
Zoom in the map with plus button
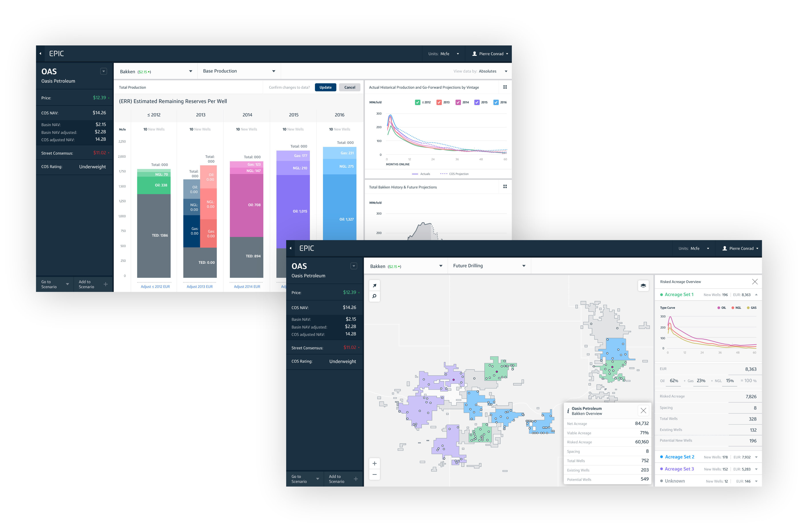(374, 464)
